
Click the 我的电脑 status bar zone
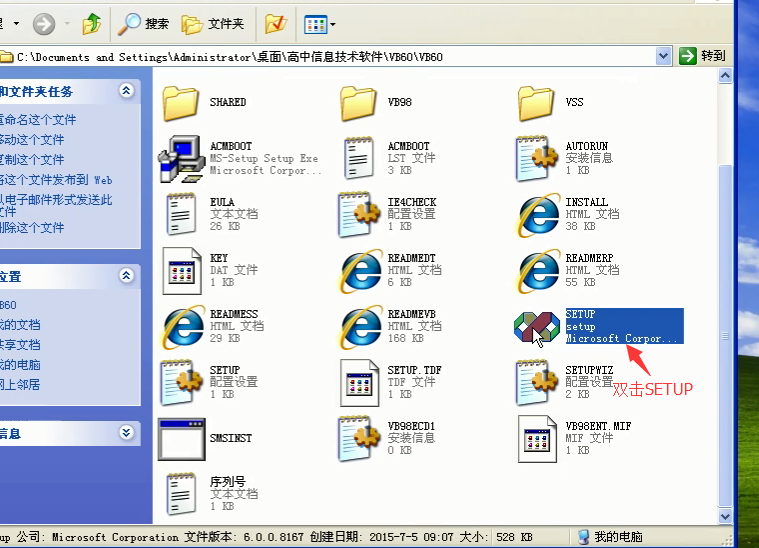coord(610,536)
